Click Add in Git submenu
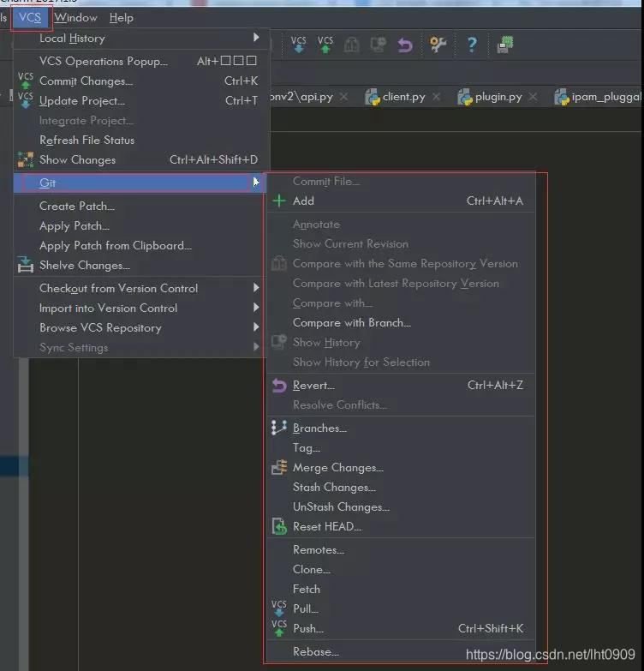This screenshot has width=644, height=671. 401,201
